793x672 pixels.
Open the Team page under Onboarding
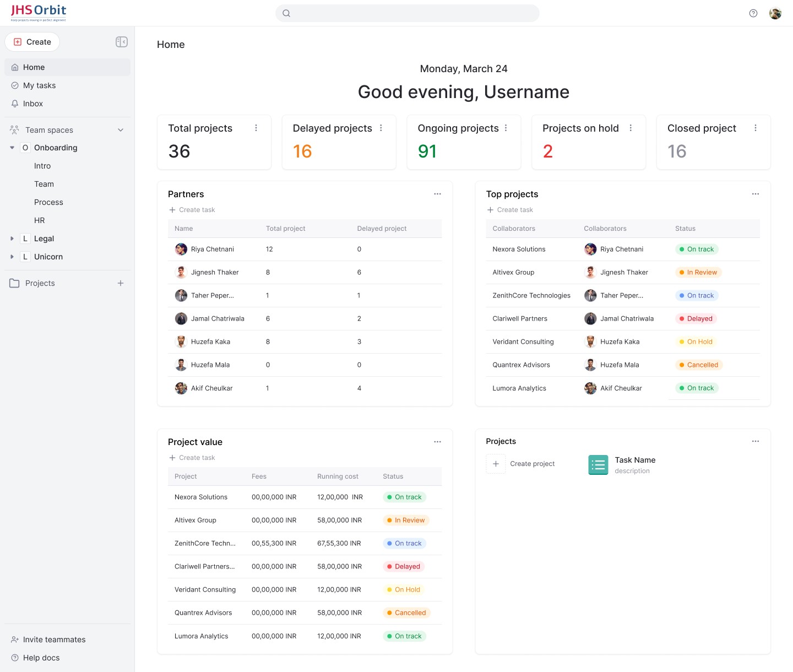tap(44, 184)
